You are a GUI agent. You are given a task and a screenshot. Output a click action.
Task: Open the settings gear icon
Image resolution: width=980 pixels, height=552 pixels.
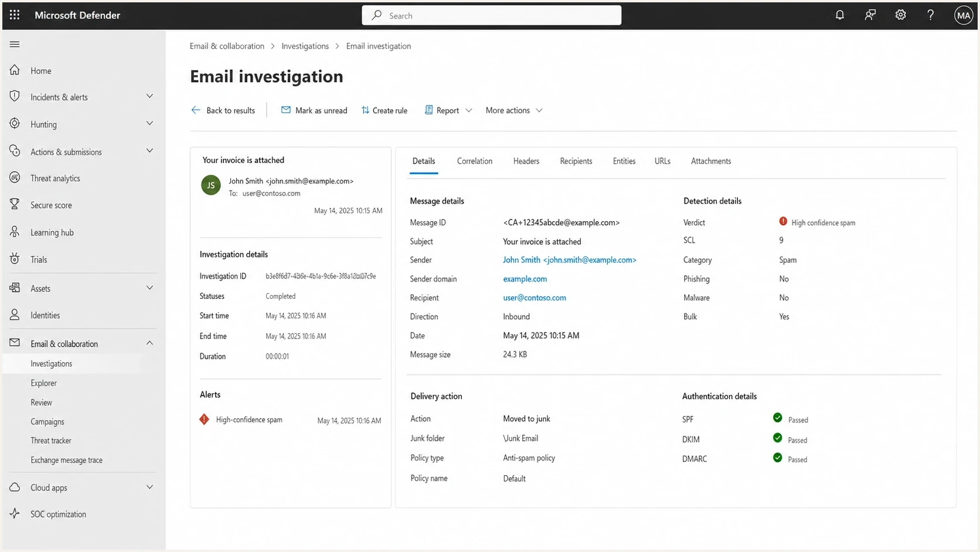point(901,15)
